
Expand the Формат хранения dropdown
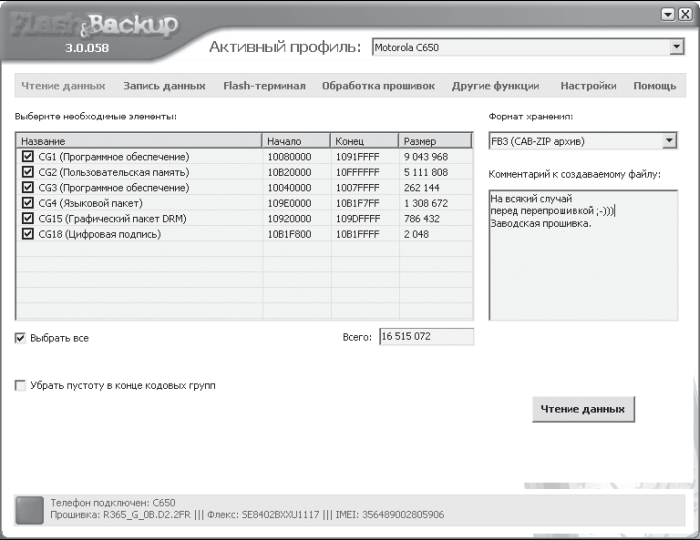(669, 141)
